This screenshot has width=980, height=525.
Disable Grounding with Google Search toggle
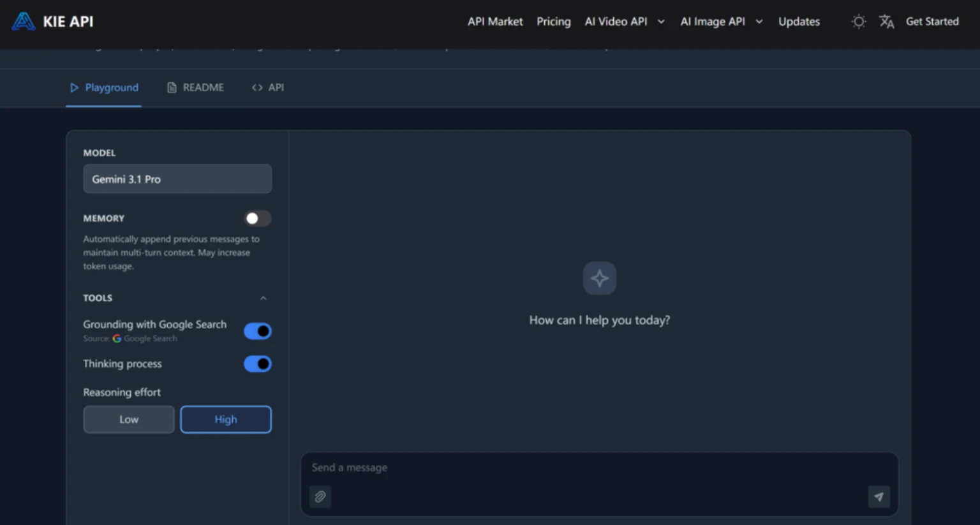[x=258, y=331]
